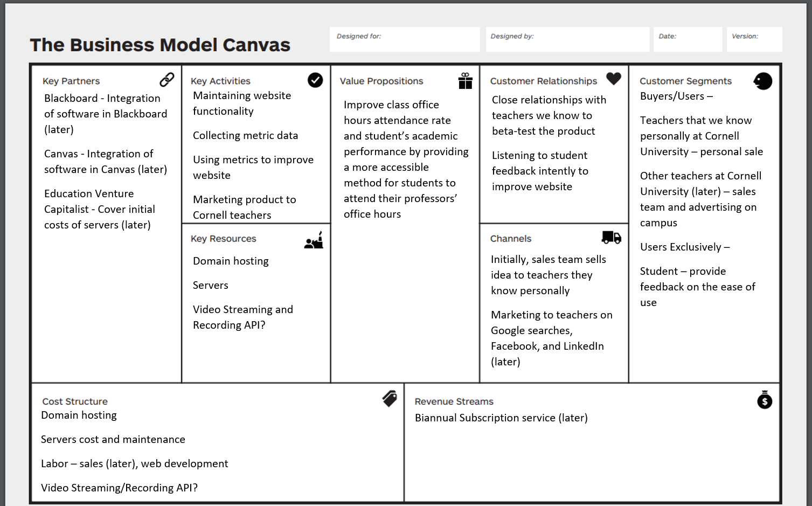Screen dimensions: 812x506
Task: Click the Date input field
Action: [x=688, y=39]
